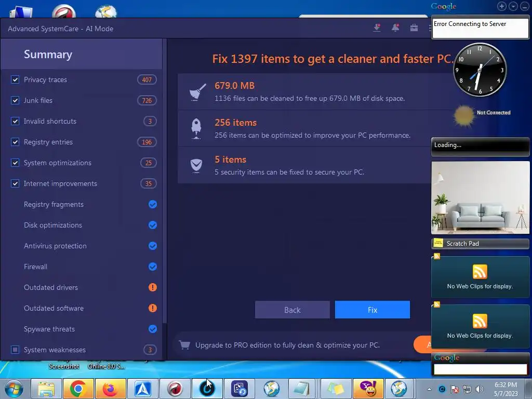Click the "256 items" heading
532x399 pixels.
[x=235, y=123]
